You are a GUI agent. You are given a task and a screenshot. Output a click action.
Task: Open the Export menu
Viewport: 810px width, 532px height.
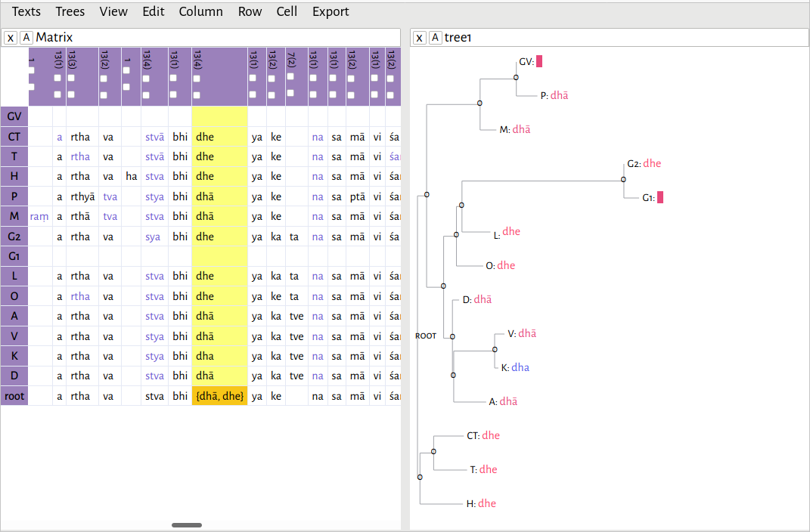coord(331,11)
